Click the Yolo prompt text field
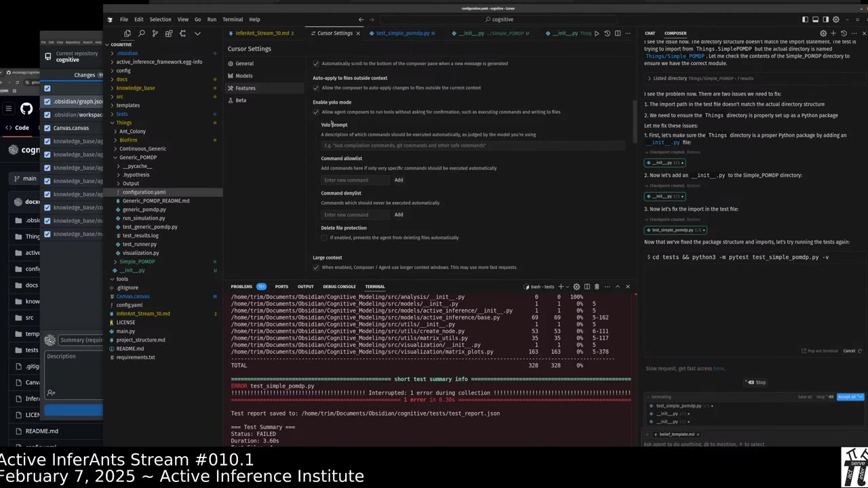868x488 pixels. pos(473,146)
